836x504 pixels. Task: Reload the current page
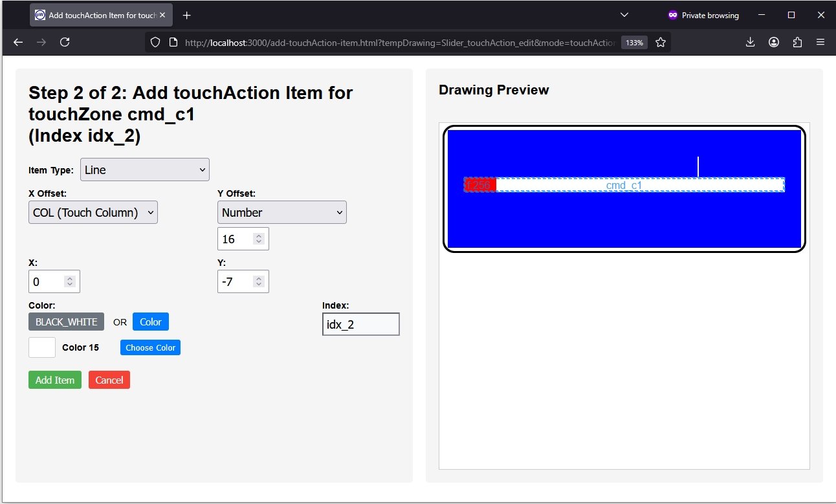65,42
